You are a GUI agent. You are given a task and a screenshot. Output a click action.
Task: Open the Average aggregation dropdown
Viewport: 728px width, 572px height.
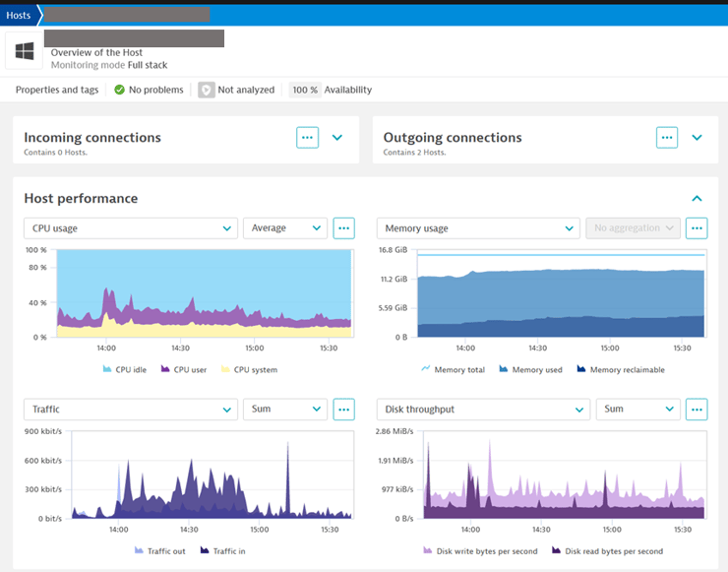coord(285,228)
